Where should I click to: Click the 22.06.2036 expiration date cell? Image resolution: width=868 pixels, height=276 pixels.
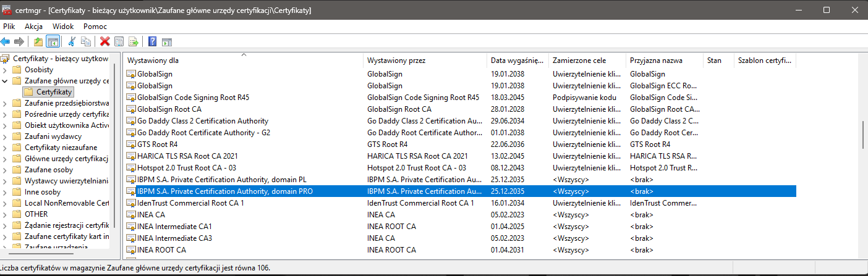[508, 144]
